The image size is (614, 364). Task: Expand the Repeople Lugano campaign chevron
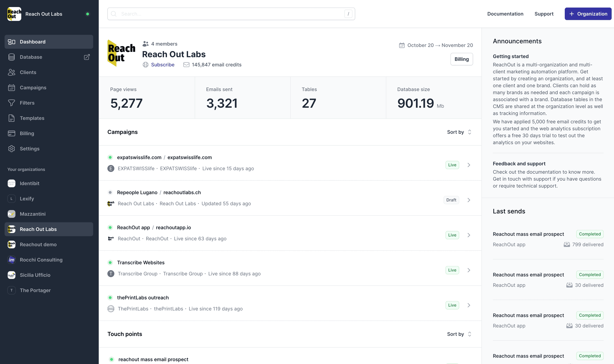pos(469,200)
